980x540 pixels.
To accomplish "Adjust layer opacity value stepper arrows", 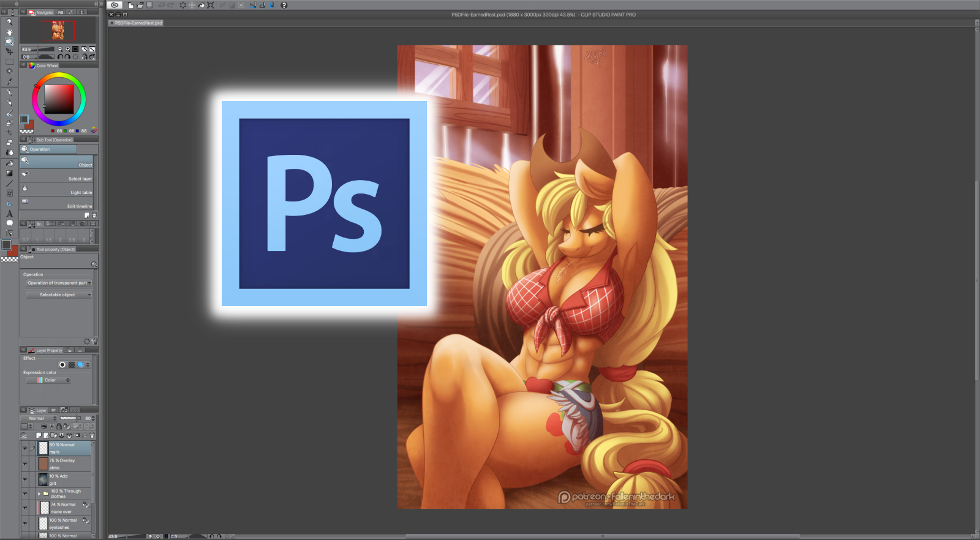I will 94,418.
